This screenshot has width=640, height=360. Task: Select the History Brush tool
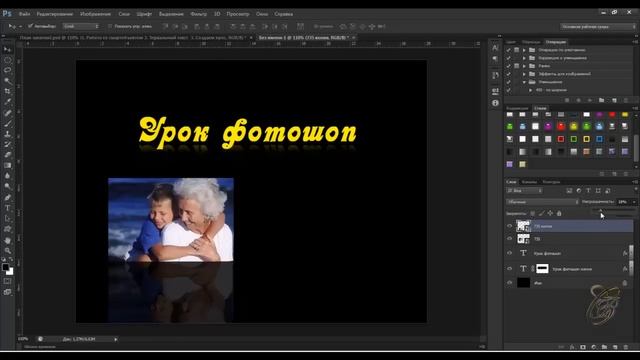(x=7, y=144)
